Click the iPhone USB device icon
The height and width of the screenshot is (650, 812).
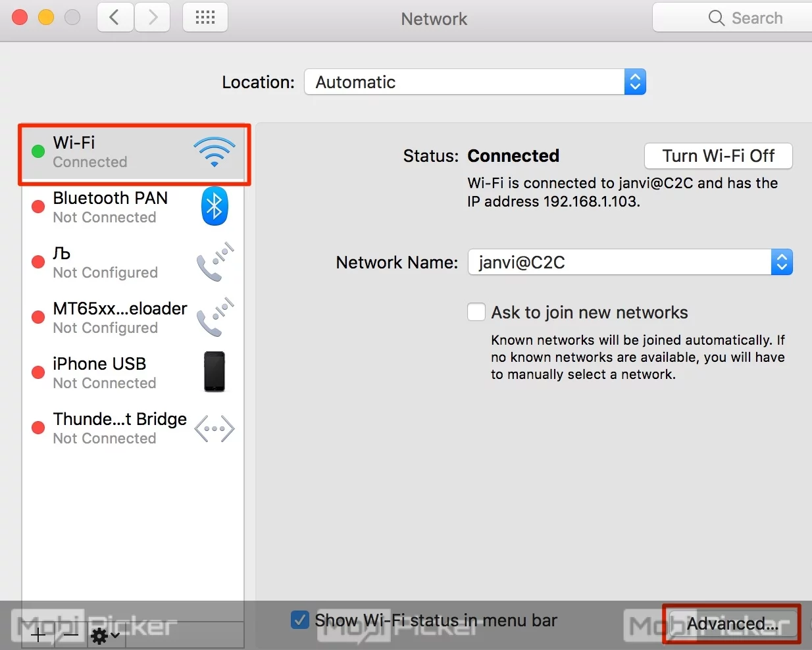(215, 372)
